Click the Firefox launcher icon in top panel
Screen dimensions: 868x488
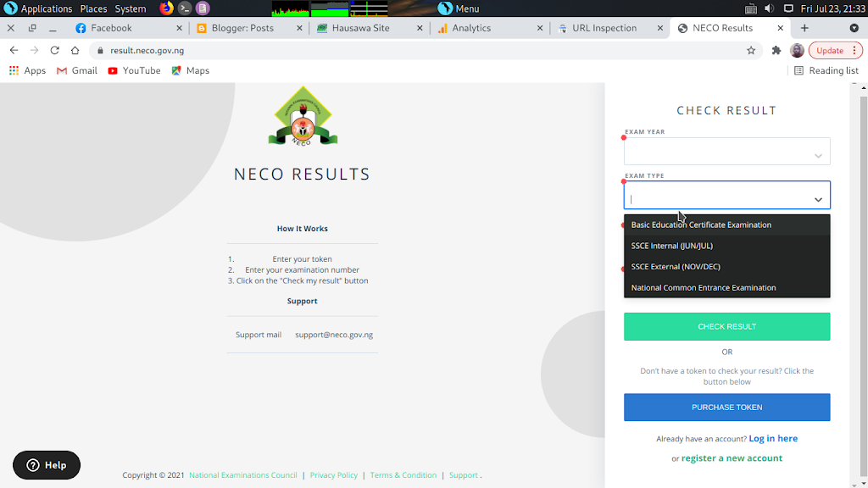(x=166, y=8)
